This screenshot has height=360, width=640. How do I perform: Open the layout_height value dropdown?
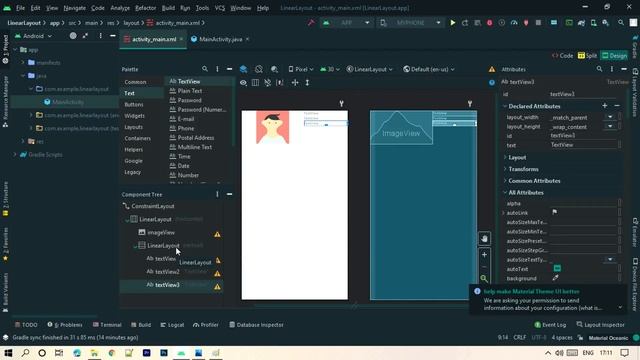610,127
